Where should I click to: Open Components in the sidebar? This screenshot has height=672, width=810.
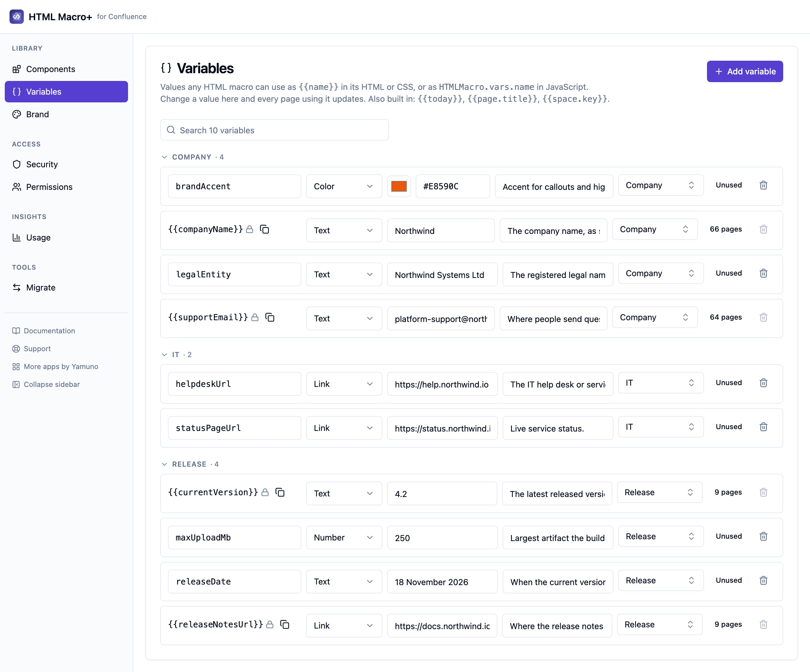(x=66, y=69)
